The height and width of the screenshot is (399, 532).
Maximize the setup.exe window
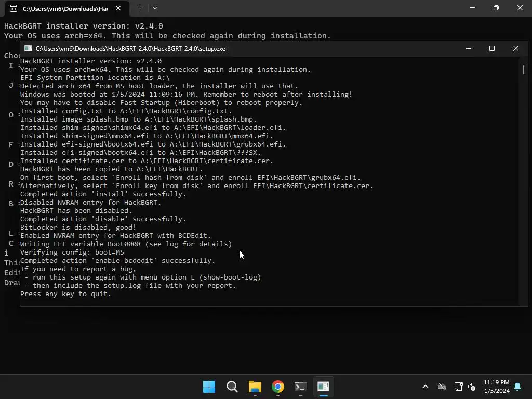491,48
